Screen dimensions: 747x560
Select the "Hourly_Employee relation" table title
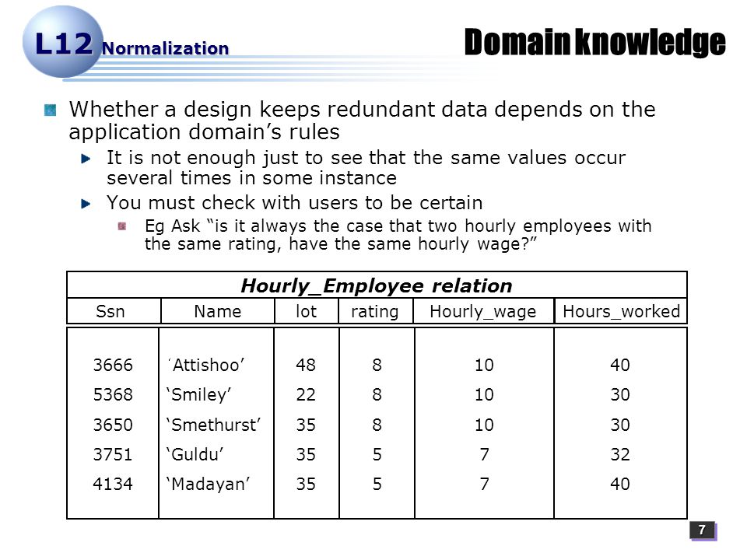click(x=377, y=285)
